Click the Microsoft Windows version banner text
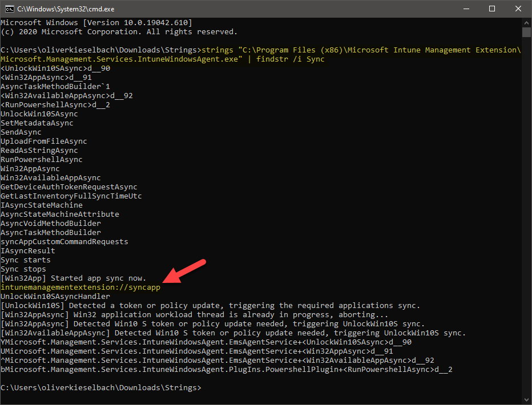532x405 pixels. point(97,22)
